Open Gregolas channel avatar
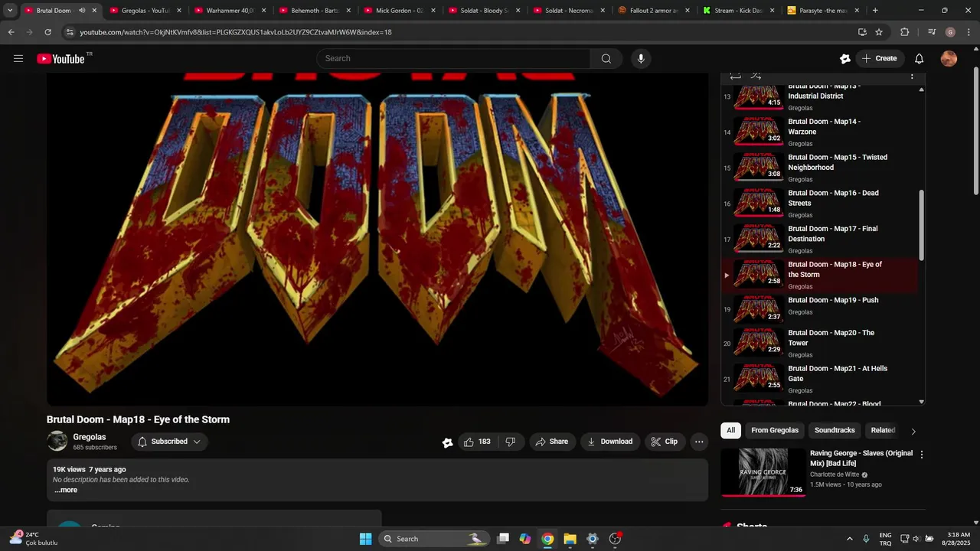This screenshot has height=551, width=980. 57,441
